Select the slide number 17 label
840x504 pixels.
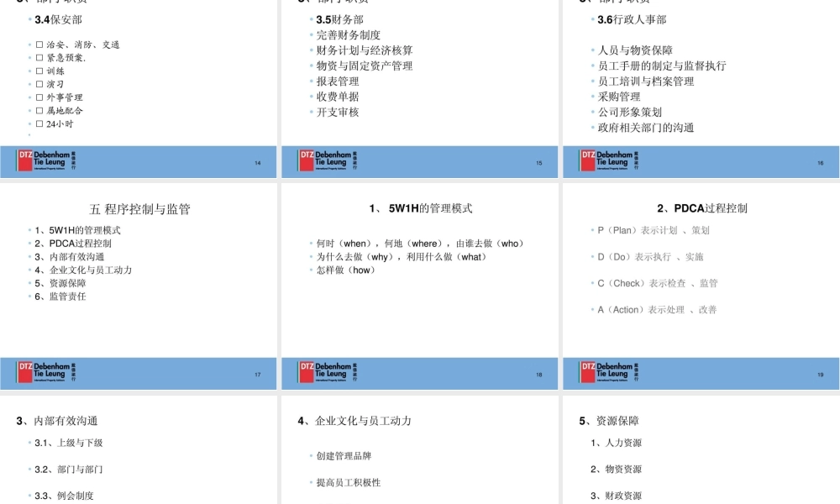(x=258, y=375)
